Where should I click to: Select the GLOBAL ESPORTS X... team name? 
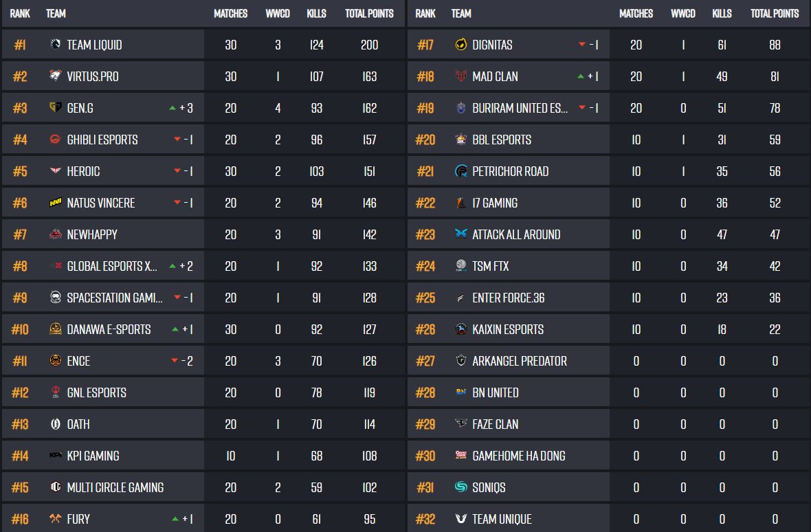point(112,266)
